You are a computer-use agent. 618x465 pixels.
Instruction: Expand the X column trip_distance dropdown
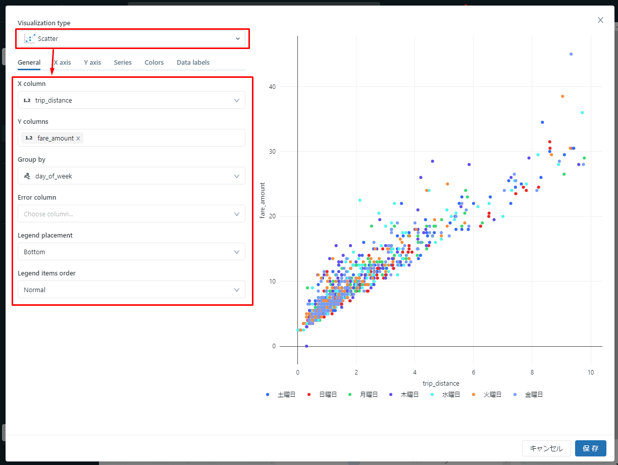point(132,101)
